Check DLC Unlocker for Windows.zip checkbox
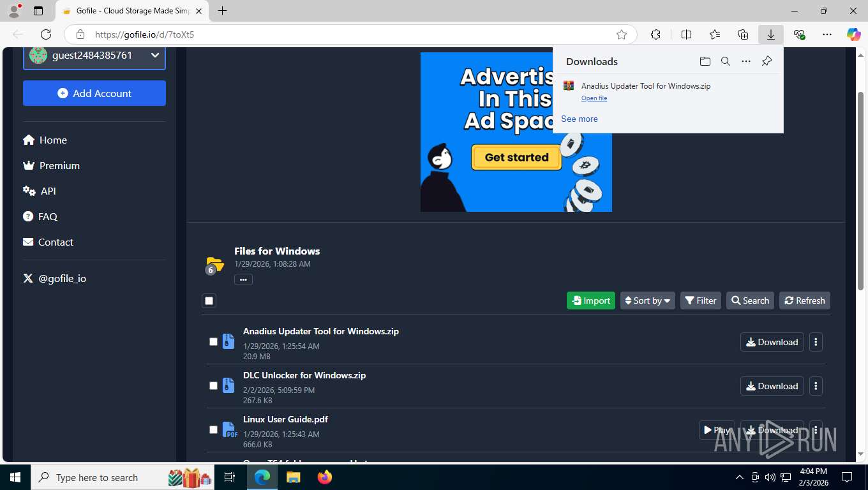This screenshot has height=490, width=868. coord(214,385)
